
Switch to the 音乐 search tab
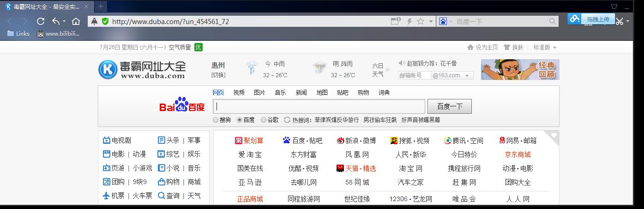(x=280, y=92)
